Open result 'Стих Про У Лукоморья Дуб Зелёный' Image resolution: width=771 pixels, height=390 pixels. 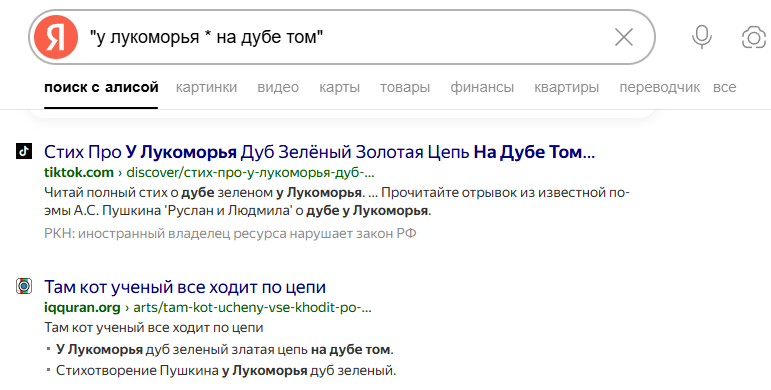[320, 152]
